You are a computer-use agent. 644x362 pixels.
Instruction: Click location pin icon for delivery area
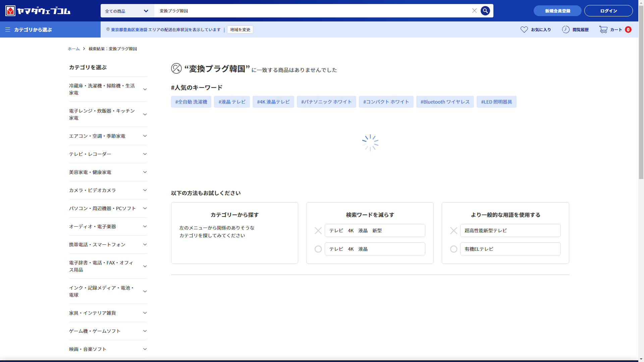(x=108, y=29)
